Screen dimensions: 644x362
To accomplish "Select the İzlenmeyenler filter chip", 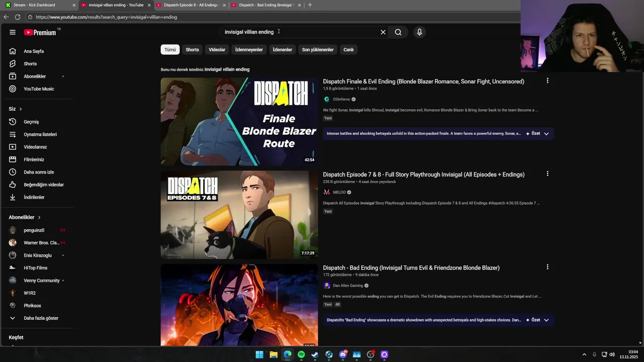I will point(249,50).
